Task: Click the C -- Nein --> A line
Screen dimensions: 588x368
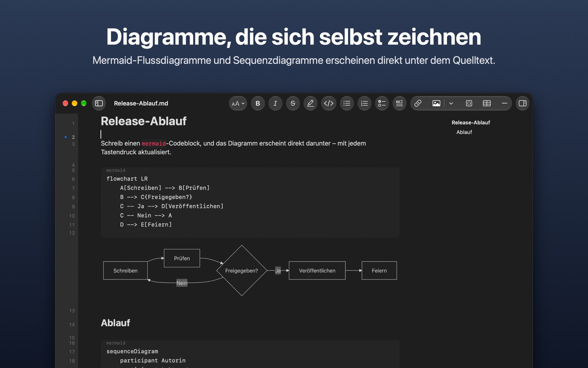Action: [146, 216]
